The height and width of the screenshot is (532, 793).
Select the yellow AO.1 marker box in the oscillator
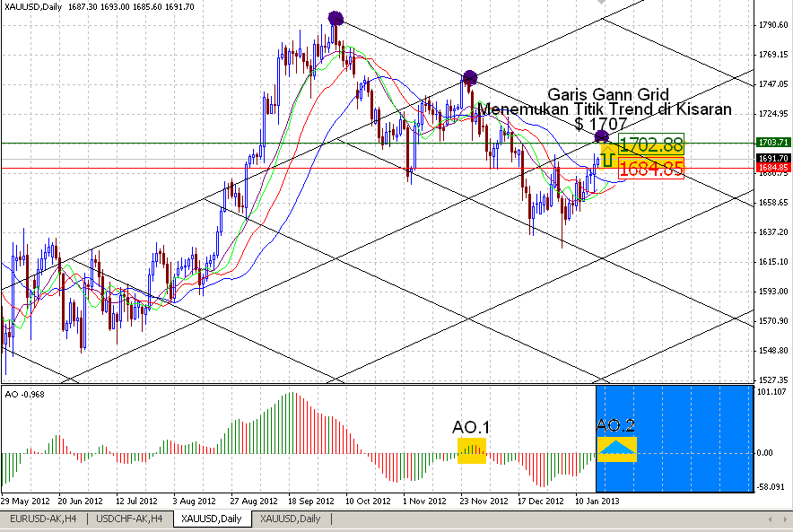pos(472,449)
